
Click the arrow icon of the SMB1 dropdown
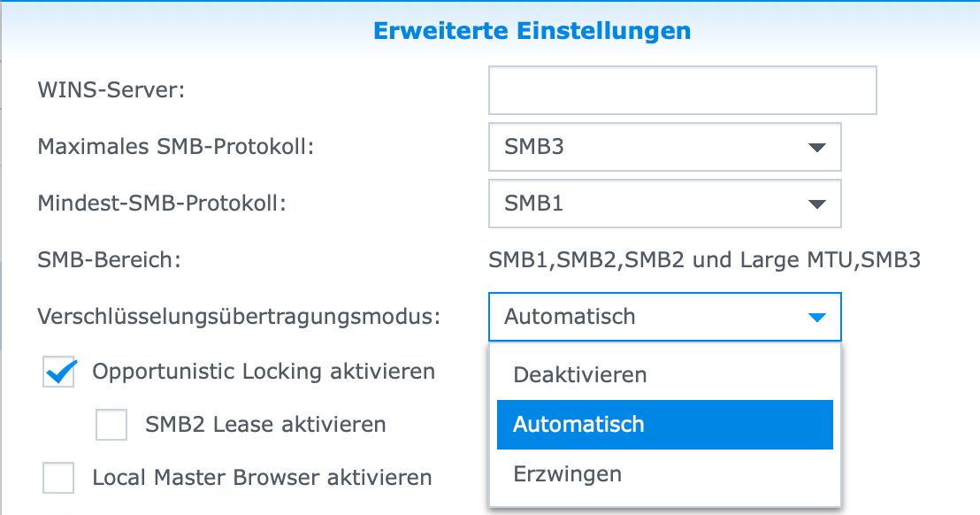pyautogui.click(x=816, y=204)
